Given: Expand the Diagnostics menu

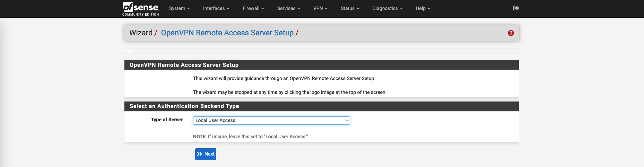Looking at the screenshot, I should coord(387,8).
